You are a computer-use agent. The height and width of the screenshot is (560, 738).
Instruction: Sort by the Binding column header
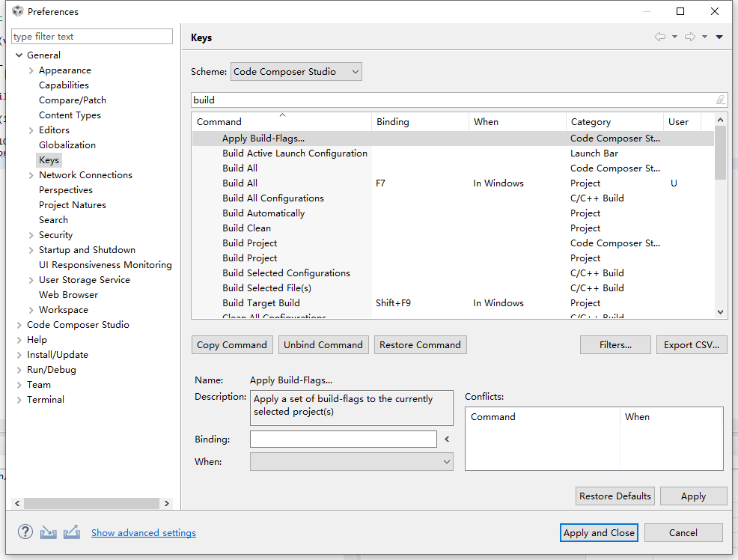pyautogui.click(x=420, y=121)
